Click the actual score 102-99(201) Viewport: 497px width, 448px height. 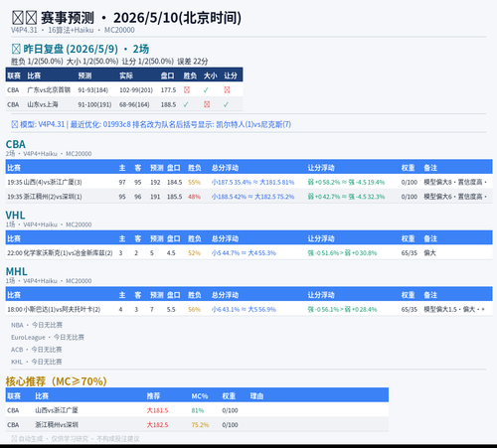click(x=136, y=90)
